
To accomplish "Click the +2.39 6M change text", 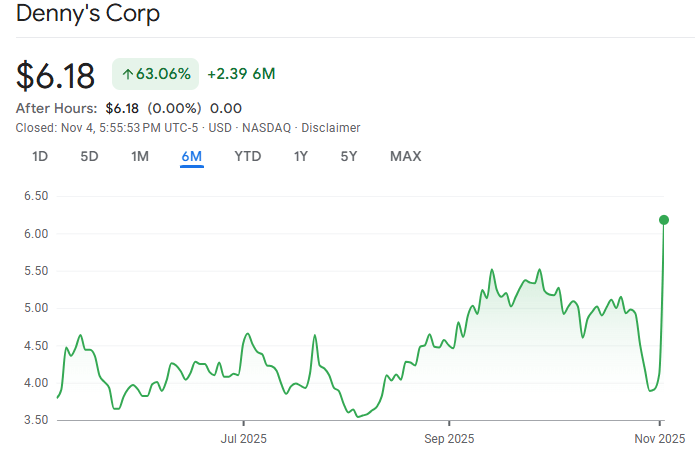I will (241, 74).
